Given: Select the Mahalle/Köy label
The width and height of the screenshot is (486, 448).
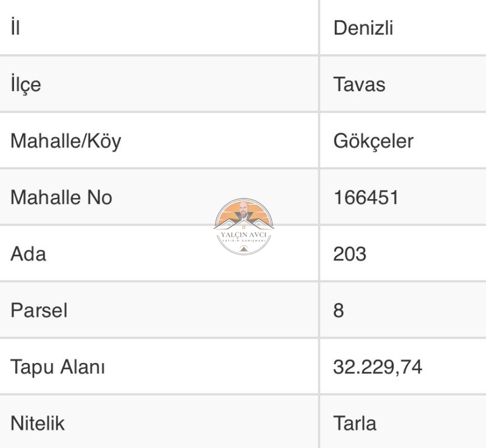Looking at the screenshot, I should (66, 141).
